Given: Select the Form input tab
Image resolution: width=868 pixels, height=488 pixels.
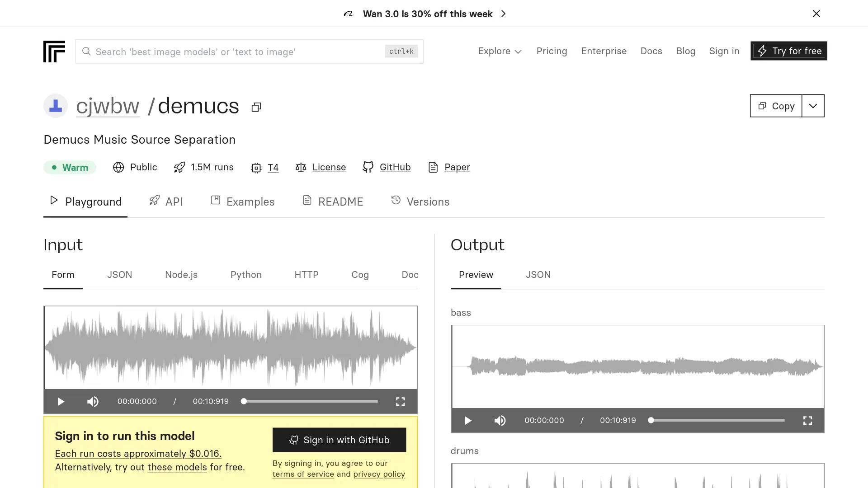Looking at the screenshot, I should [63, 275].
